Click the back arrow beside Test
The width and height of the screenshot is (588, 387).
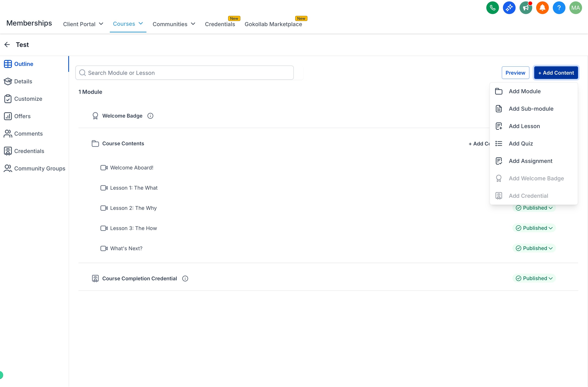click(7, 45)
